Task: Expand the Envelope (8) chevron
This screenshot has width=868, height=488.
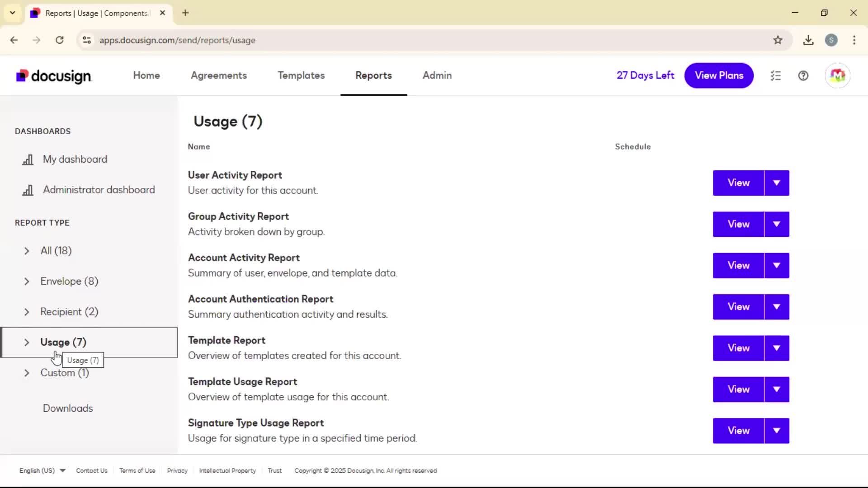Action: click(27, 282)
